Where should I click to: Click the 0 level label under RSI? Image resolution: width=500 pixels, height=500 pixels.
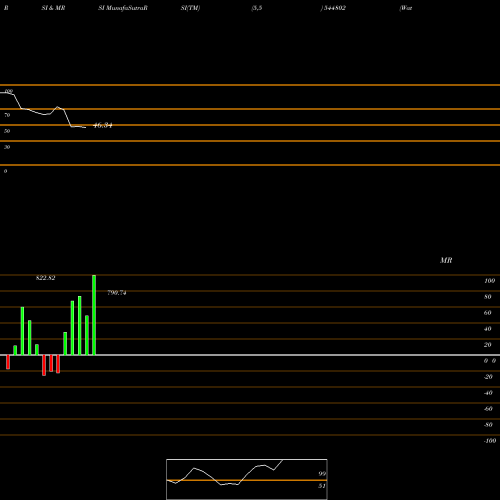pos(5,171)
